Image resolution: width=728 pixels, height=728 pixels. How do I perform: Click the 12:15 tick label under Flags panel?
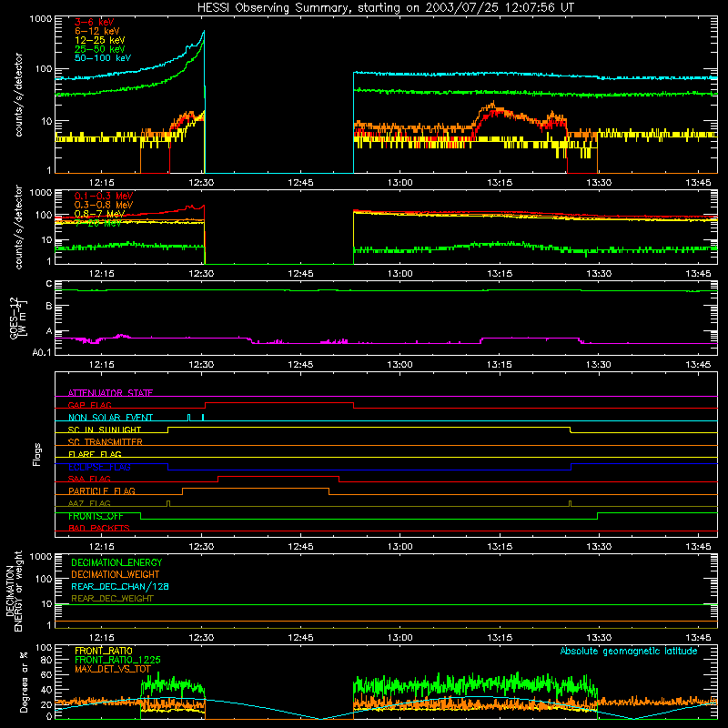[x=102, y=547]
